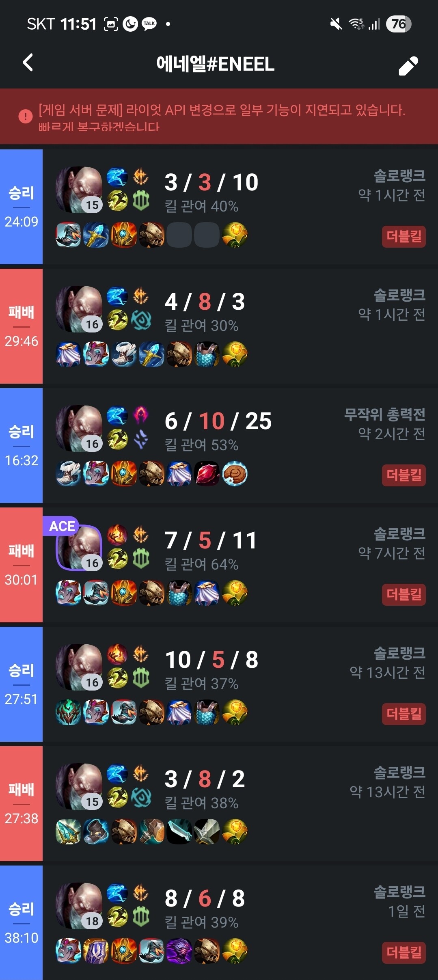The width and height of the screenshot is (438, 980).
Task: Open the server issue notice banner
Action: (219, 117)
